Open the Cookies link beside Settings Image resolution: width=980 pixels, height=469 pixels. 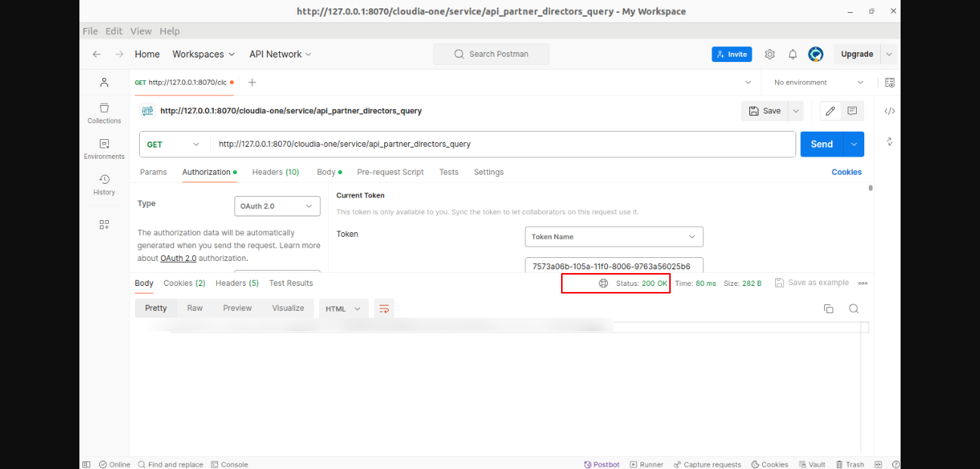coord(847,172)
